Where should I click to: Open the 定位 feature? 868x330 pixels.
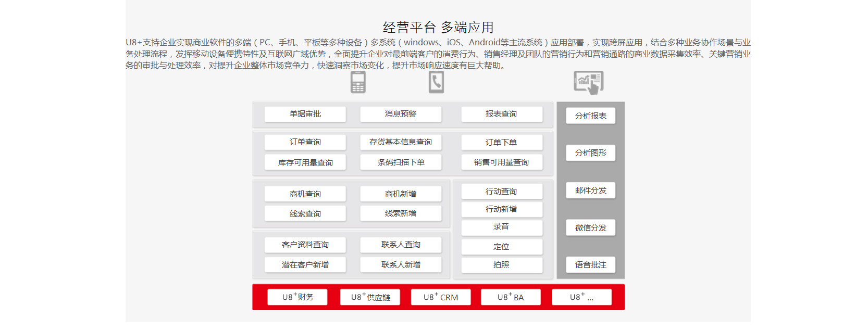501,247
